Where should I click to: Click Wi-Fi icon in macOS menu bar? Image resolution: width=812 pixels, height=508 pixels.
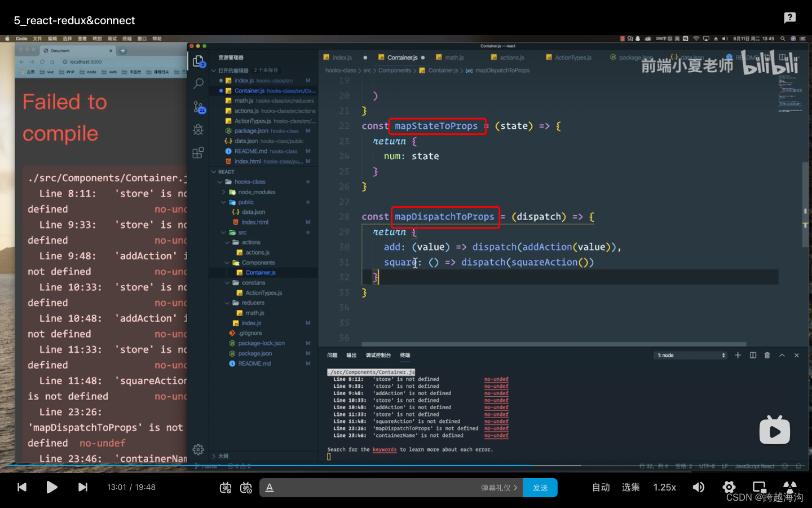pos(696,39)
